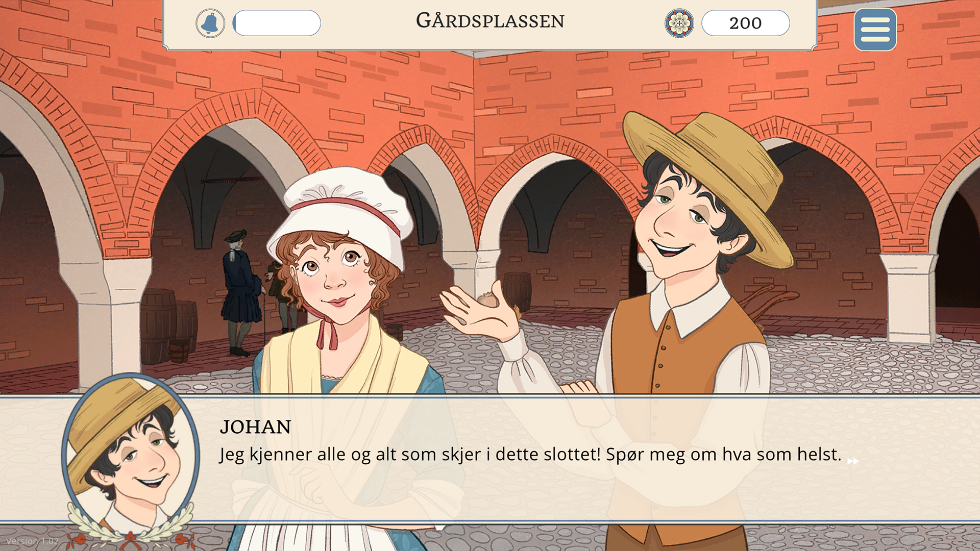This screenshot has height=551, width=980.
Task: Click the Gårdsplassen location title
Action: coord(490,20)
